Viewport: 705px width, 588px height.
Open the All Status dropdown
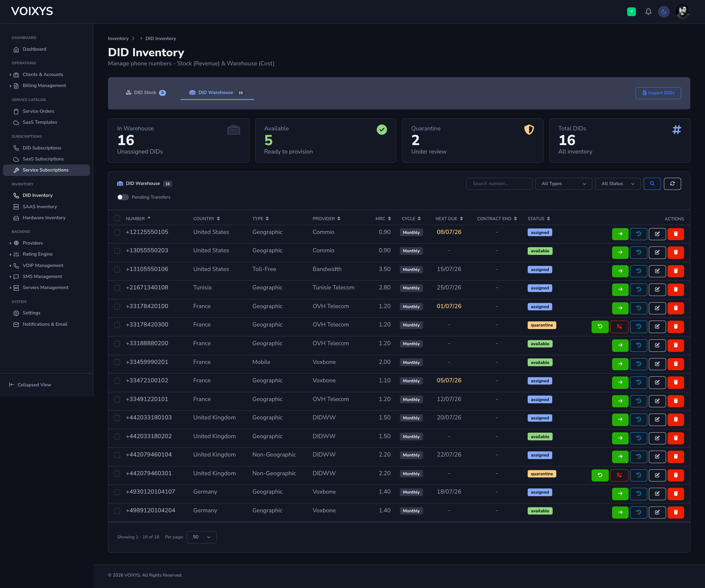pyautogui.click(x=618, y=184)
